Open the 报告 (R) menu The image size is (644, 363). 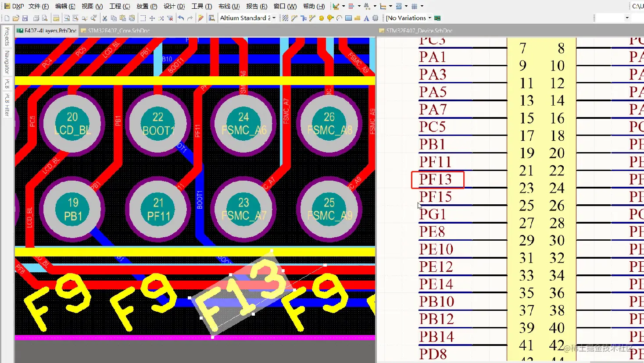(257, 6)
